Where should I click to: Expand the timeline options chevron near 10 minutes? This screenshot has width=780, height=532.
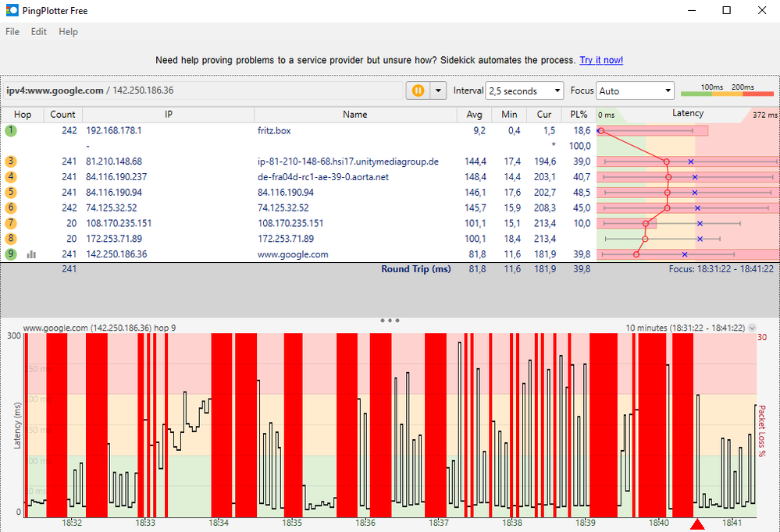752,328
